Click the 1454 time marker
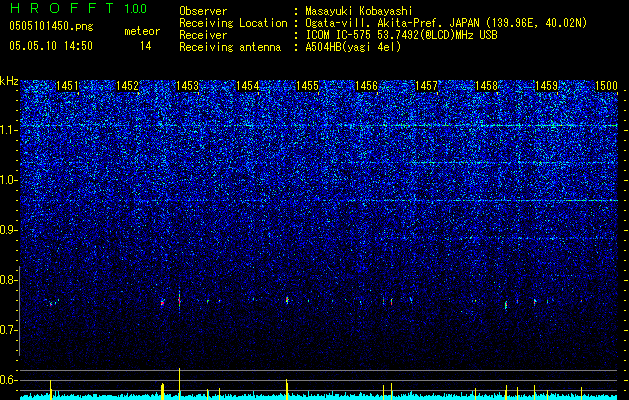 pos(247,85)
